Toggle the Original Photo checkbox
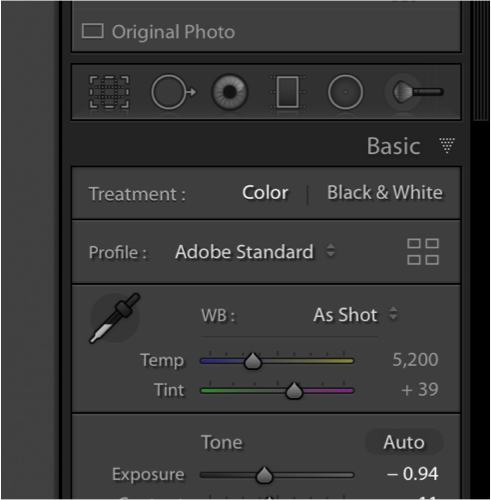 [92, 31]
